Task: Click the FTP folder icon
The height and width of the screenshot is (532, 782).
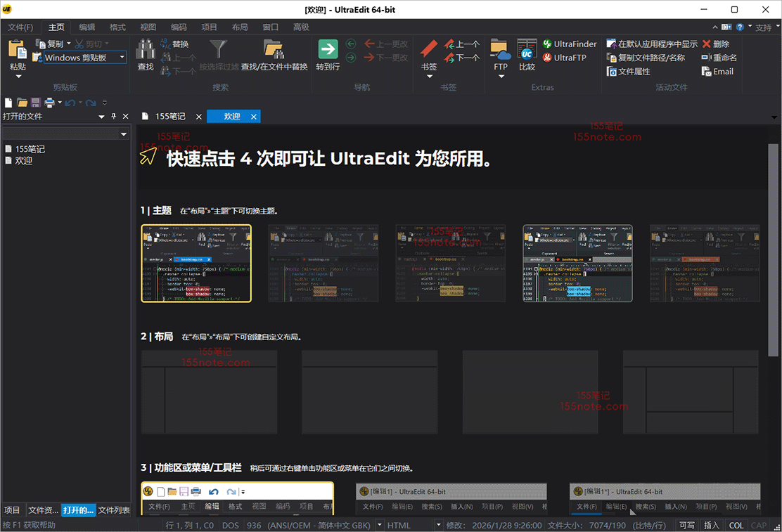Action: tap(500, 49)
